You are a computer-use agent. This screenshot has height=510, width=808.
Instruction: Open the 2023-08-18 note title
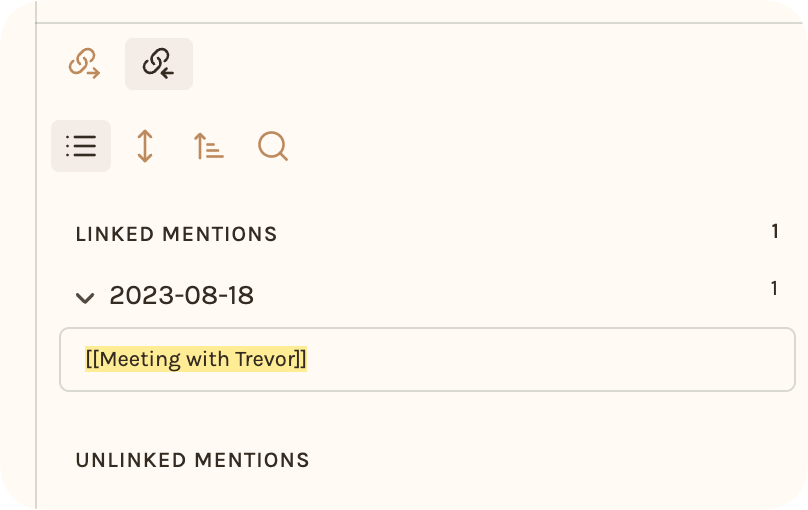click(x=181, y=296)
